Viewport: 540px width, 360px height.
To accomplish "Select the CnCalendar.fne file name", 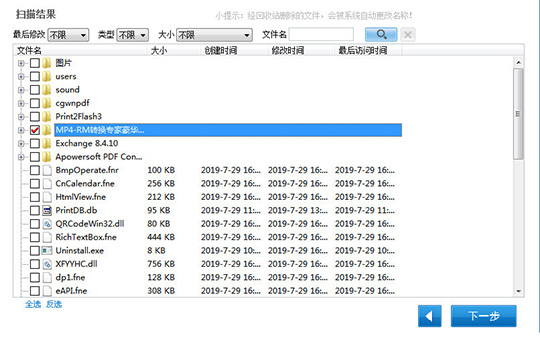I will pyautogui.click(x=85, y=184).
